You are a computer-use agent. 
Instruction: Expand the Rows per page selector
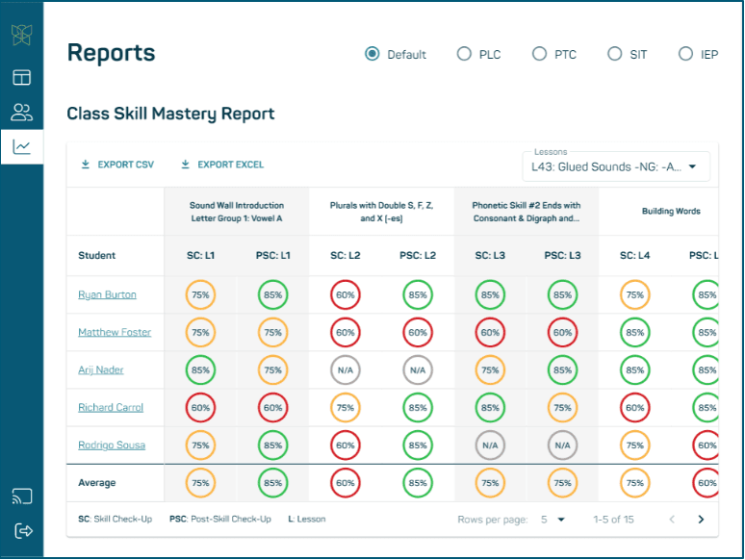(x=553, y=520)
